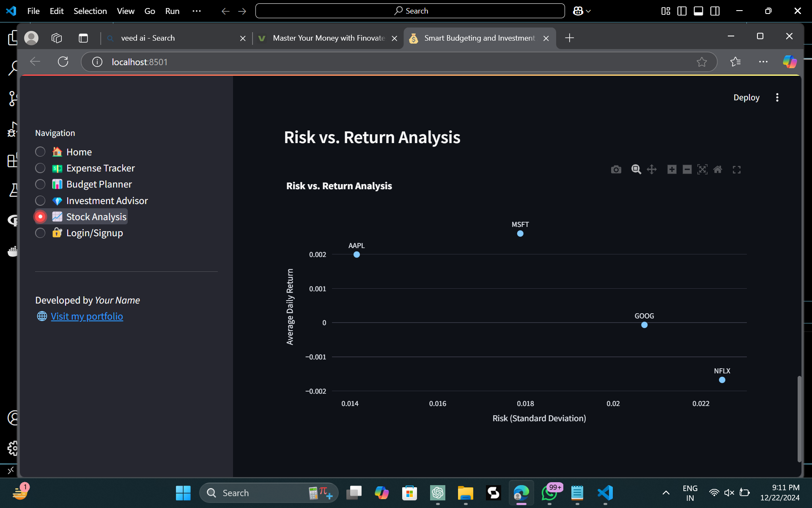812x508 pixels.
Task: Click Autoscale icon in chart toolbar
Action: (x=702, y=170)
